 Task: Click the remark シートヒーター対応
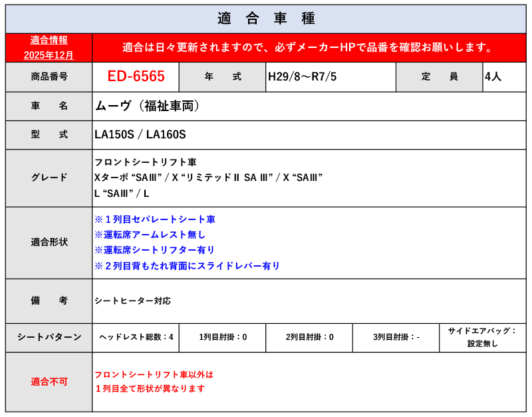tap(132, 301)
